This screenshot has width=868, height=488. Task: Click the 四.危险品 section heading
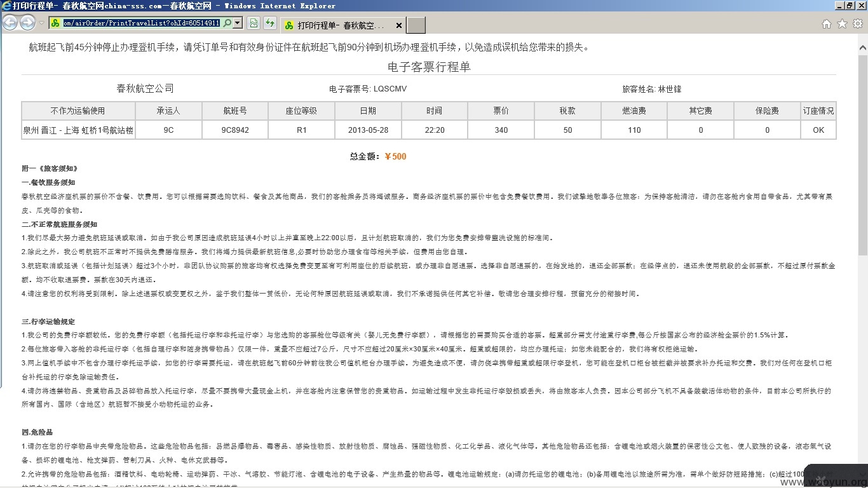click(x=37, y=432)
